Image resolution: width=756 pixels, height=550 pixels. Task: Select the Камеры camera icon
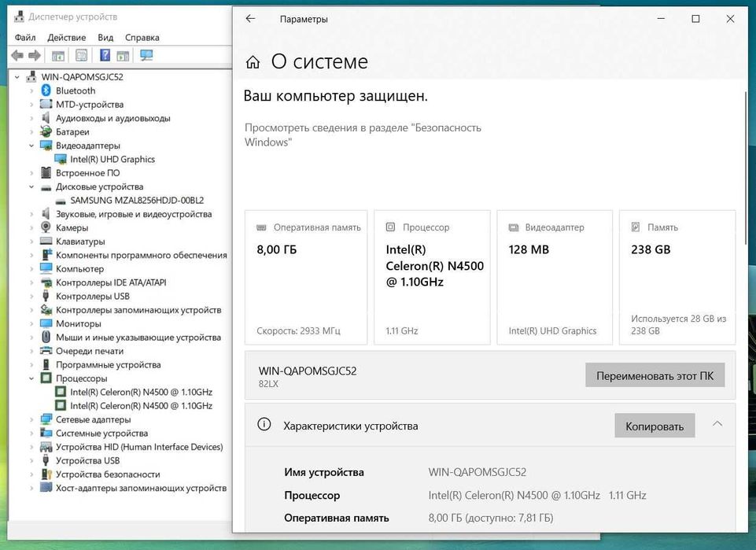coord(46,227)
